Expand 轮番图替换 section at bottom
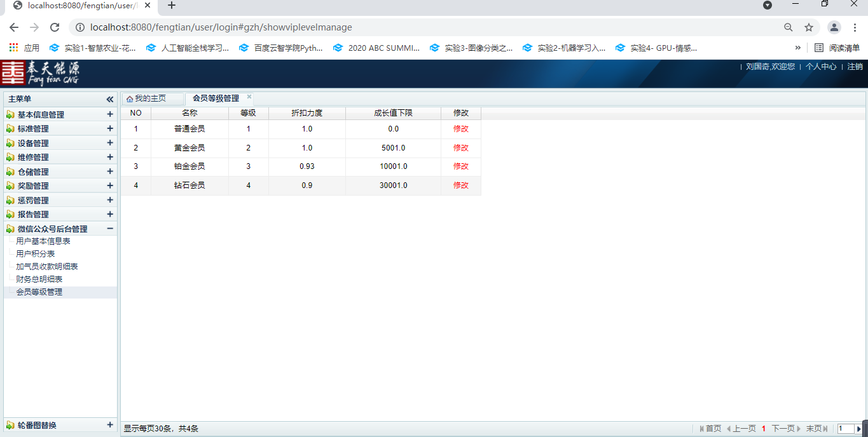Screen dimensions: 868x437 coord(110,425)
